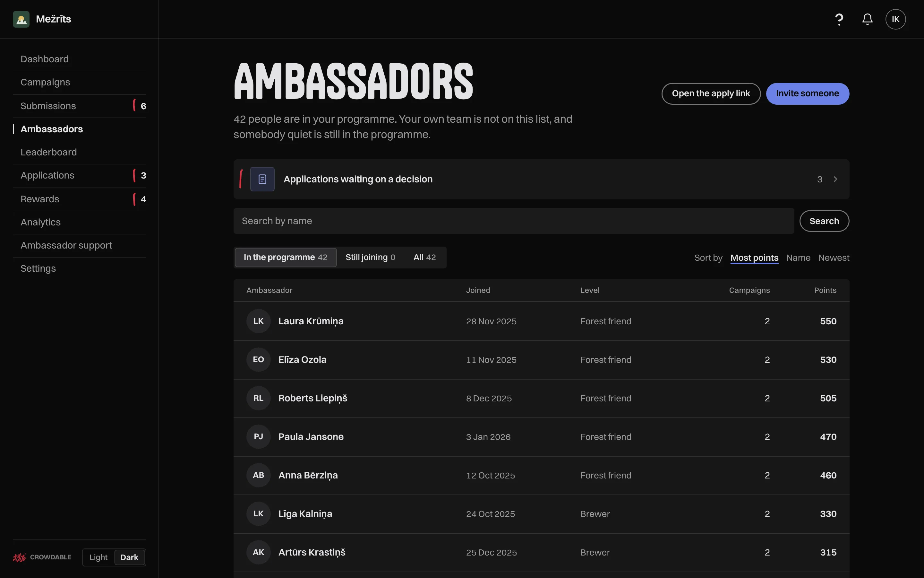The image size is (924, 578).
Task: Sort ambassadors by Most points
Action: 754,258
